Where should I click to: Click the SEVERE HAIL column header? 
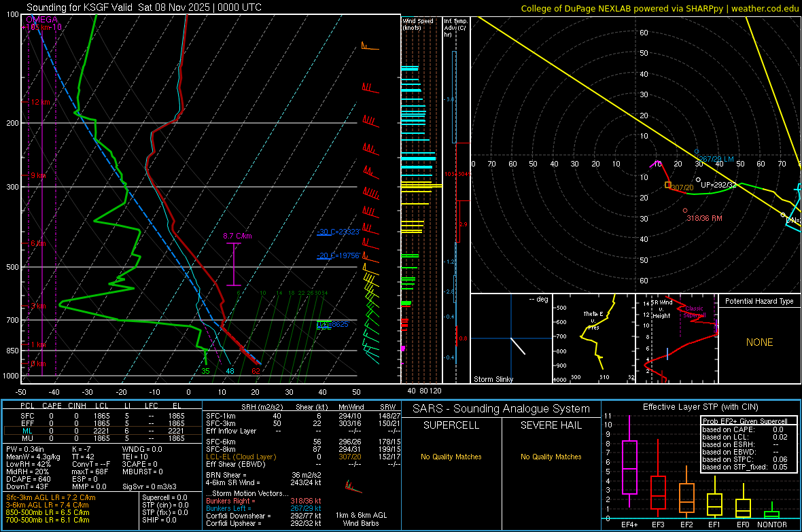point(551,425)
